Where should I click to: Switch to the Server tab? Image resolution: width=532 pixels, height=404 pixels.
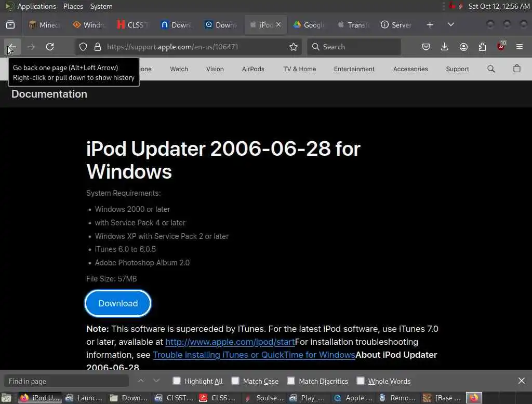(396, 25)
